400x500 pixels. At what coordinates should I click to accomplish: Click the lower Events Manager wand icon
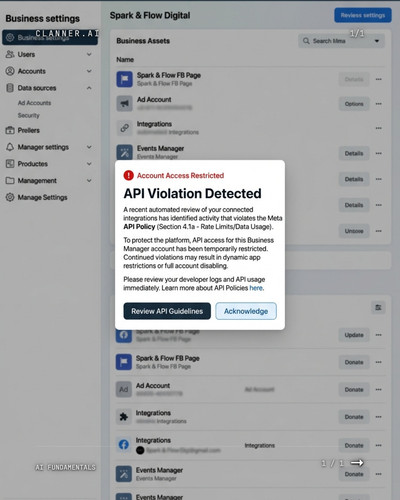(x=124, y=474)
